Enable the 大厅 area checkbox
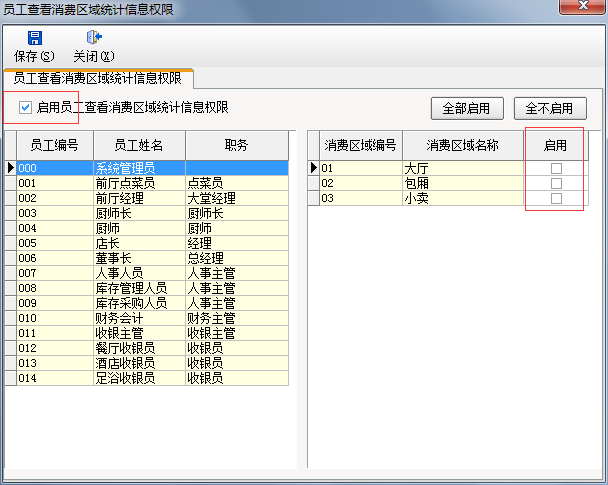Image resolution: width=608 pixels, height=485 pixels. 556,168
